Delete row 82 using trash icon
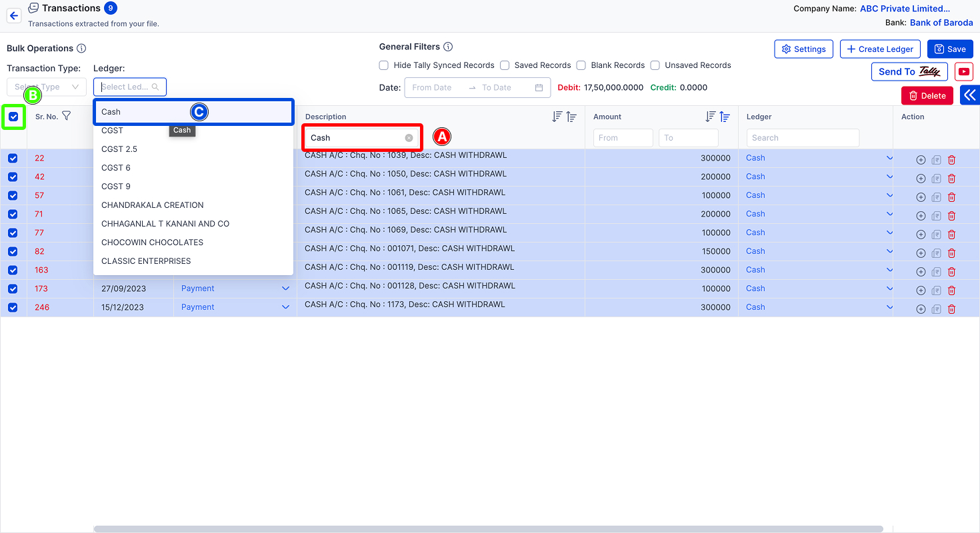This screenshot has width=980, height=533. tap(951, 253)
